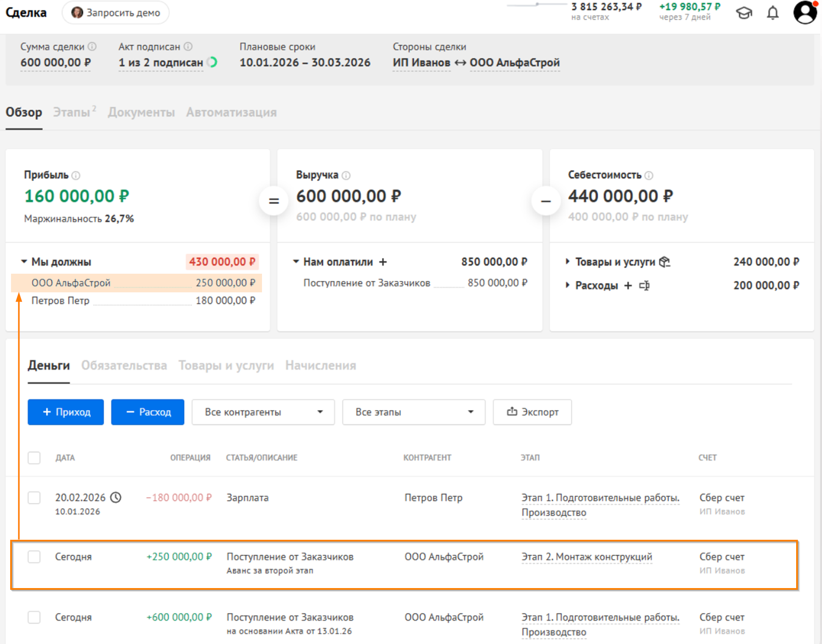Select checkbox for the Зарплата row

tap(34, 497)
